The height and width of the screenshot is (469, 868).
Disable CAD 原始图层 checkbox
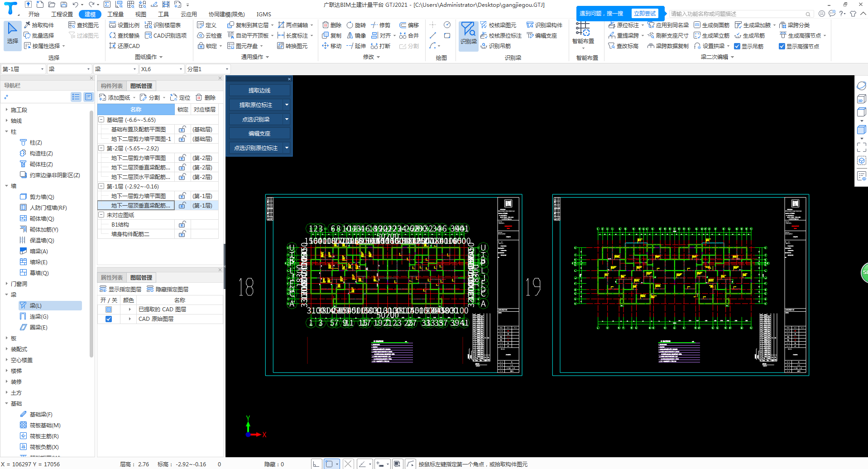(109, 319)
